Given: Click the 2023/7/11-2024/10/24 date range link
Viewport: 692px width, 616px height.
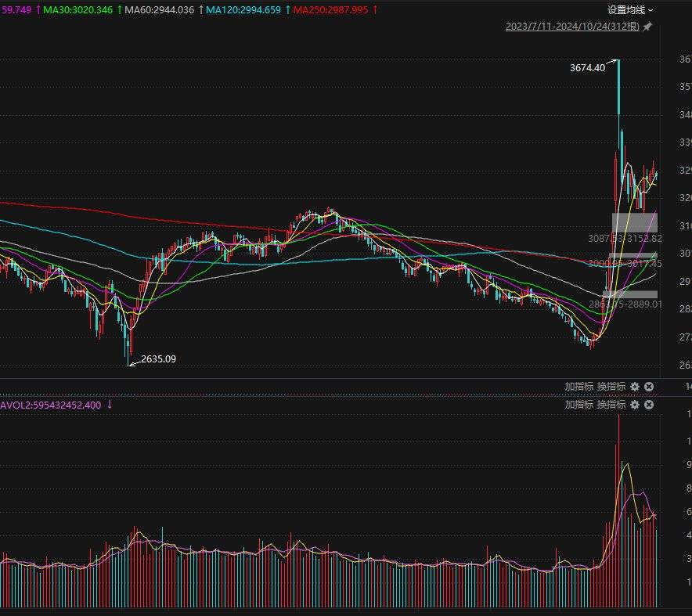Looking at the screenshot, I should [x=572, y=27].
